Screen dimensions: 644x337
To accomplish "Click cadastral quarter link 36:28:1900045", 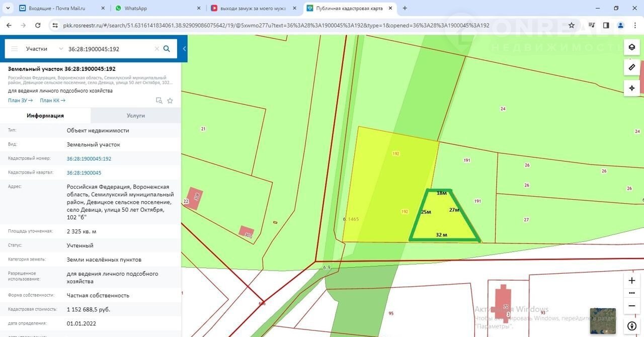I will [x=84, y=173].
